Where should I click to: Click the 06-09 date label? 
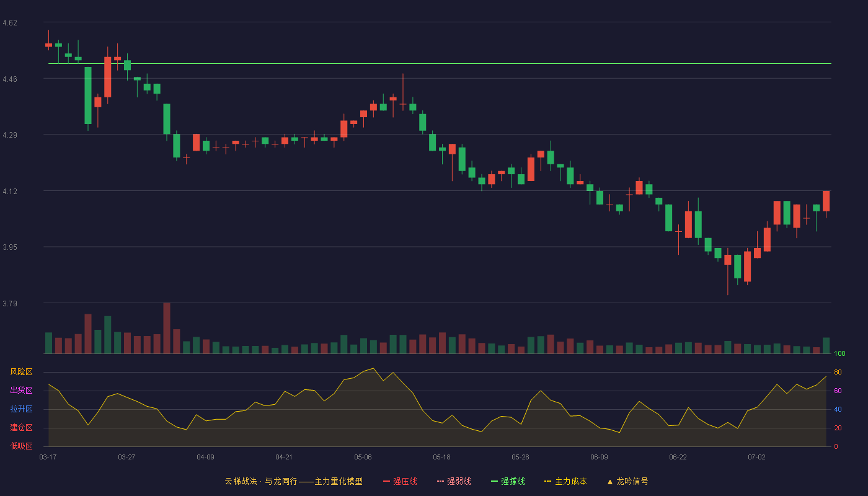tap(599, 457)
